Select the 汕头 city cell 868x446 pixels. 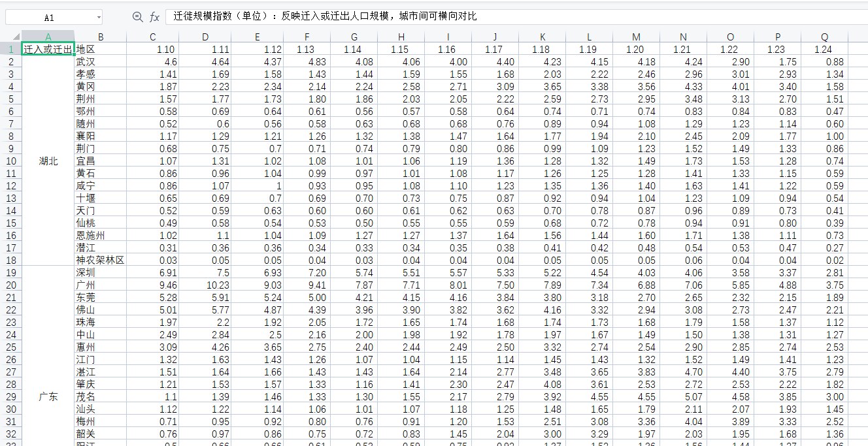pyautogui.click(x=101, y=409)
